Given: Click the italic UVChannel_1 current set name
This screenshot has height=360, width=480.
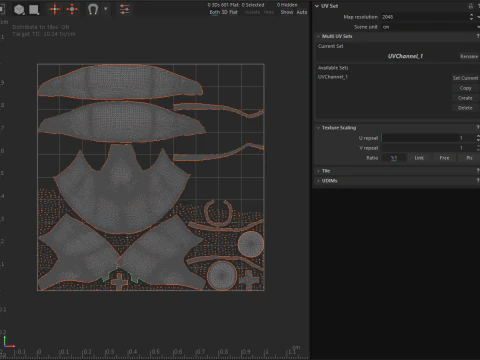Looking at the screenshot, I should (405, 56).
